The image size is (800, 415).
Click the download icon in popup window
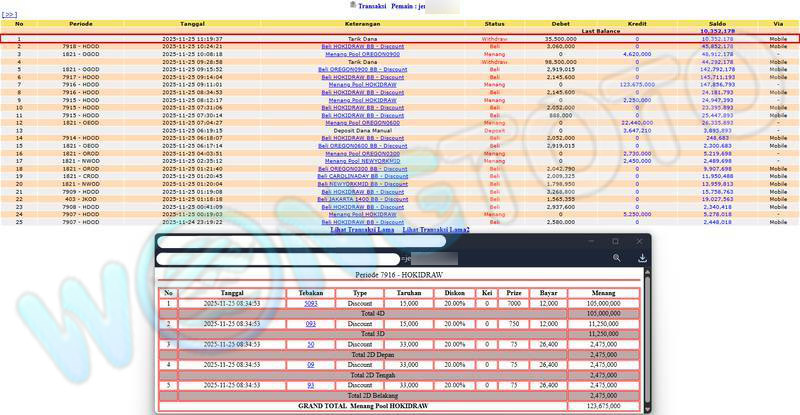(x=640, y=258)
